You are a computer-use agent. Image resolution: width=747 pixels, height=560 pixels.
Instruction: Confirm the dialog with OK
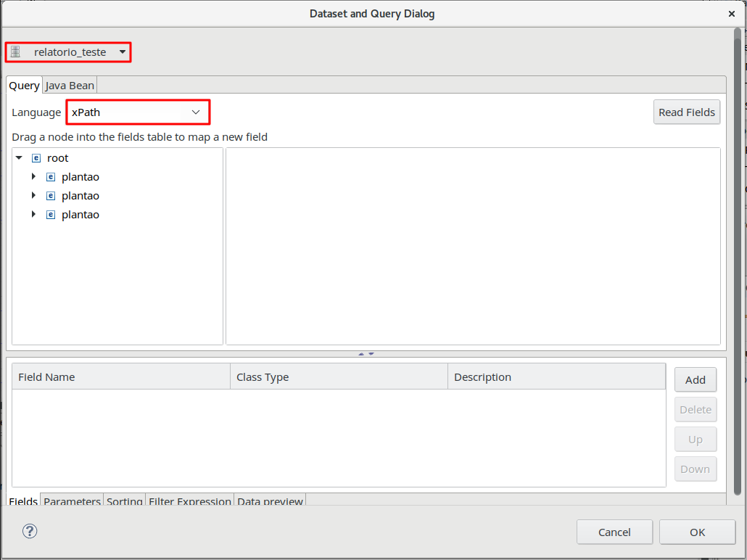(x=697, y=532)
